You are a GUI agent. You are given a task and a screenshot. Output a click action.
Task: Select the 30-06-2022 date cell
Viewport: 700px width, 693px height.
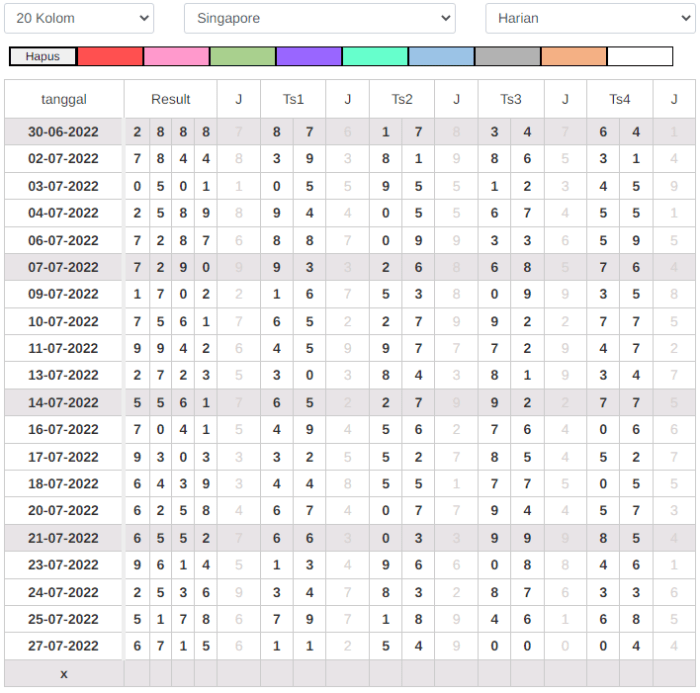64,132
